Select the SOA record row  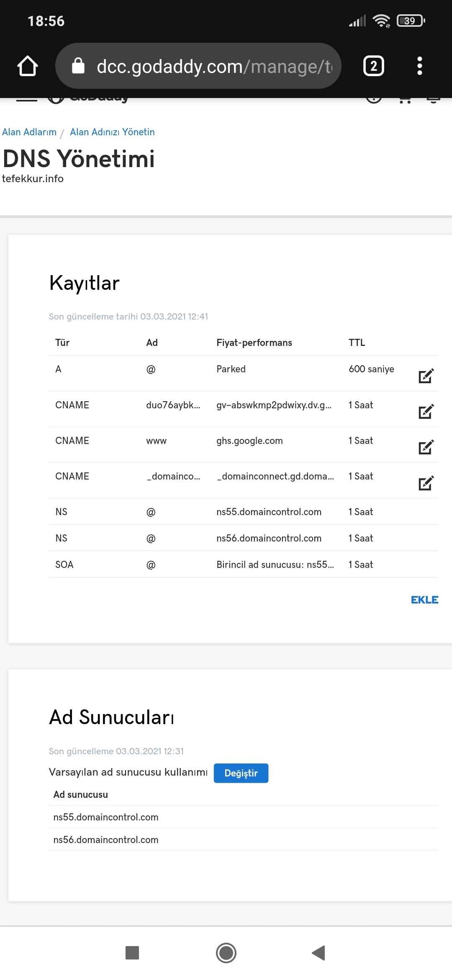244,564
